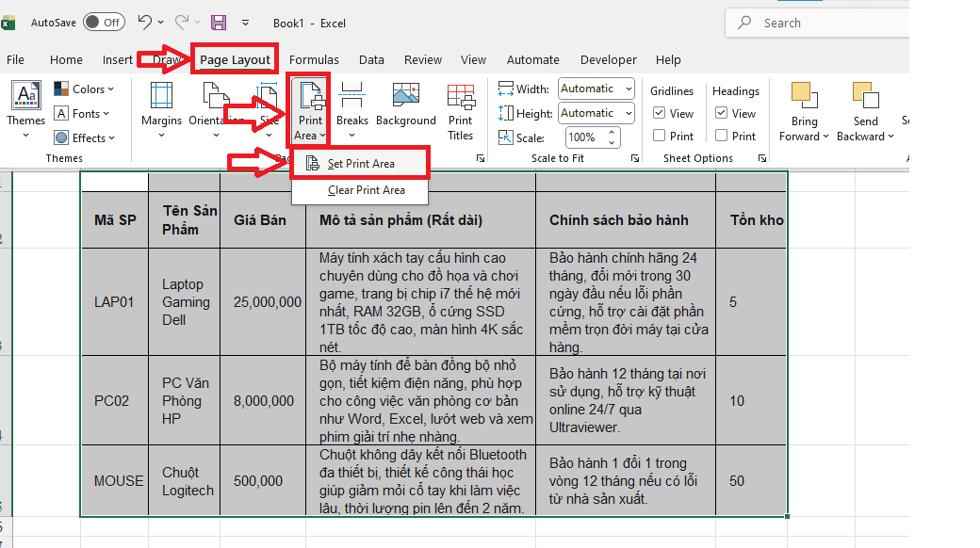Image resolution: width=980 pixels, height=548 pixels.
Task: Open the Automate tab
Action: click(533, 60)
